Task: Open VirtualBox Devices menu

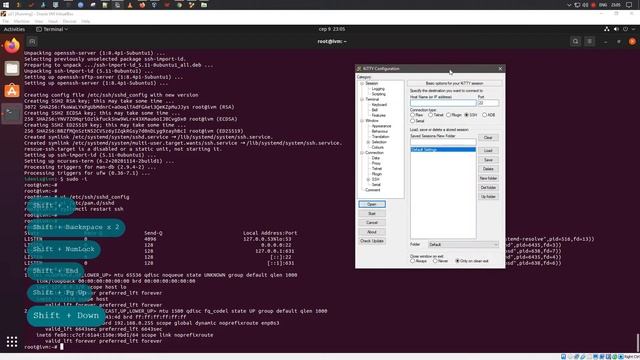Action: (x=69, y=21)
